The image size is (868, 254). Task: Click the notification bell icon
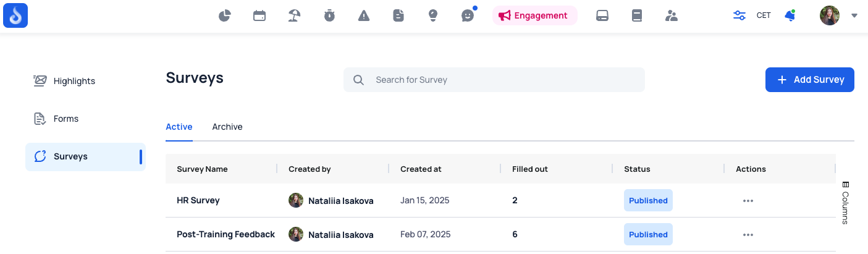[790, 15]
